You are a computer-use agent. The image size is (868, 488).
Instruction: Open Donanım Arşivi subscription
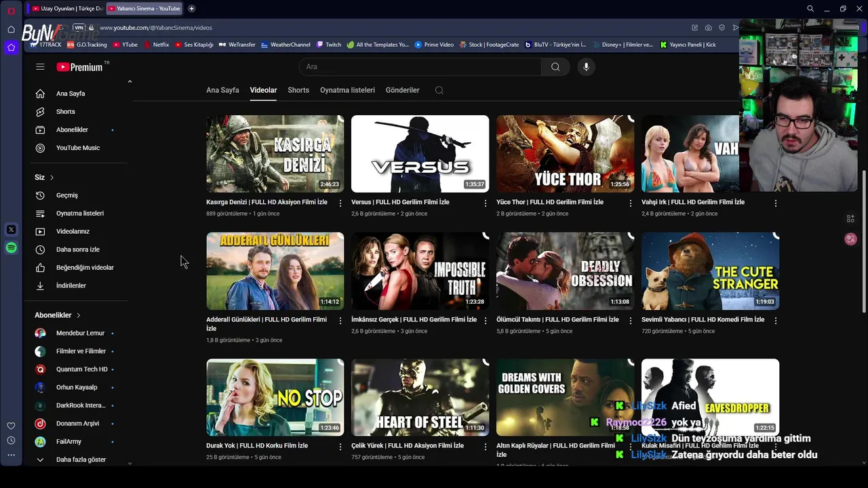coord(77,424)
